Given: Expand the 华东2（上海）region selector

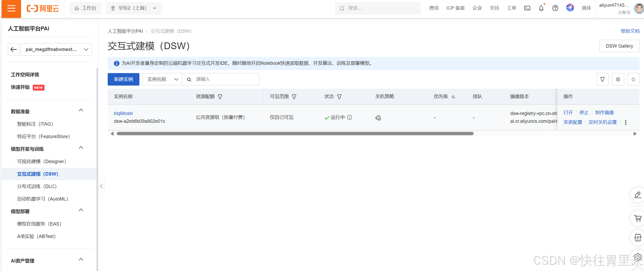Looking at the screenshot, I should click(x=134, y=8).
